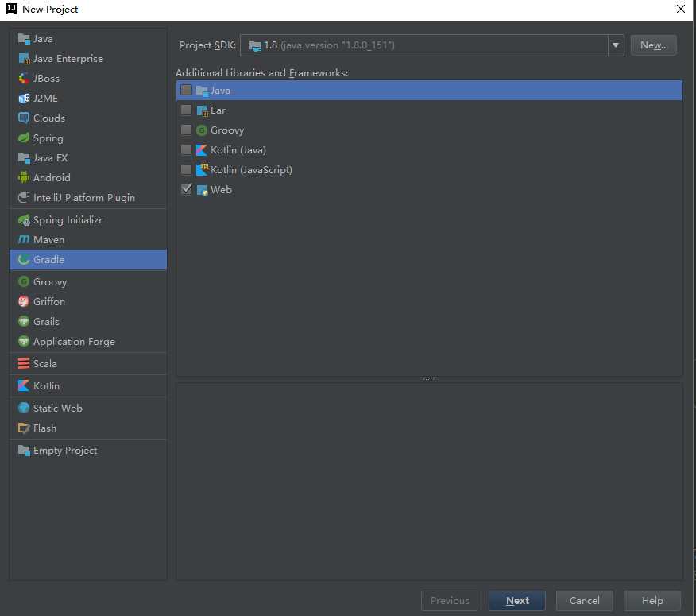Choose the Java Enterprise icon in sidebar

coord(24,59)
